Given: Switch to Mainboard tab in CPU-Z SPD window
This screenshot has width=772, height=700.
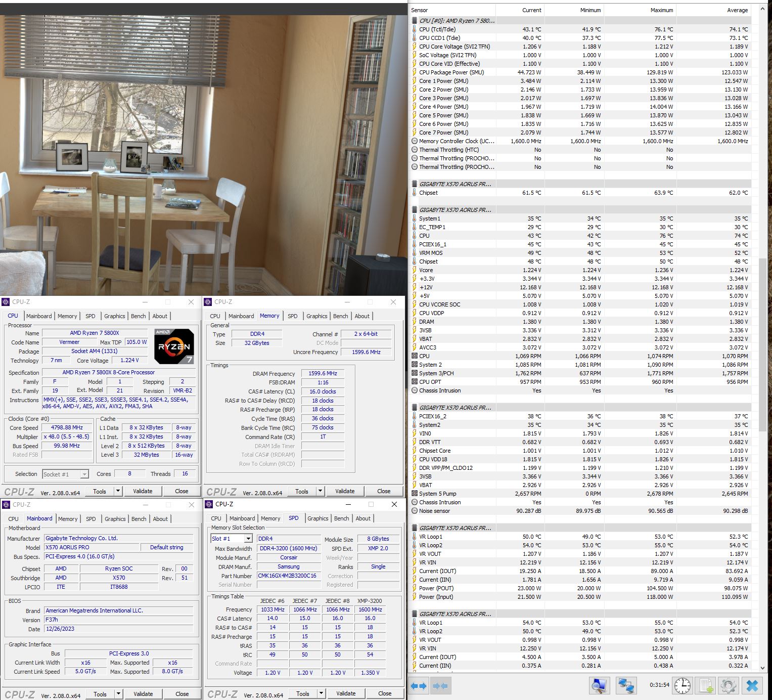Looking at the screenshot, I should coord(242,518).
